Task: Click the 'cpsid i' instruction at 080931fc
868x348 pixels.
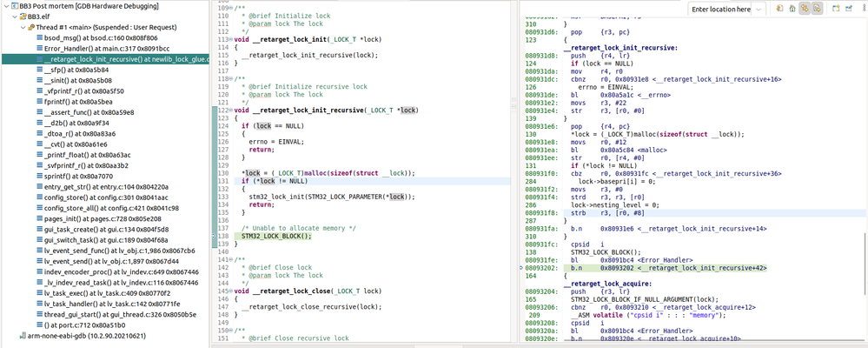Action: (586, 244)
